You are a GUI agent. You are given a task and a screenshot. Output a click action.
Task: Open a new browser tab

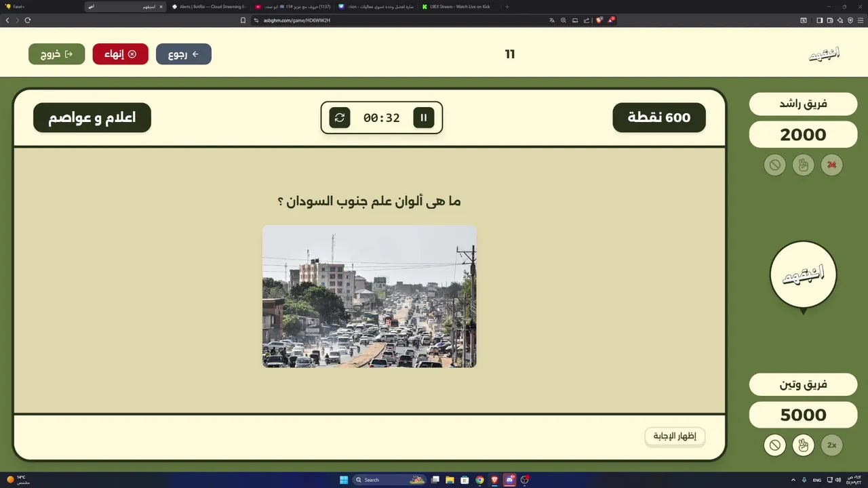point(507,7)
